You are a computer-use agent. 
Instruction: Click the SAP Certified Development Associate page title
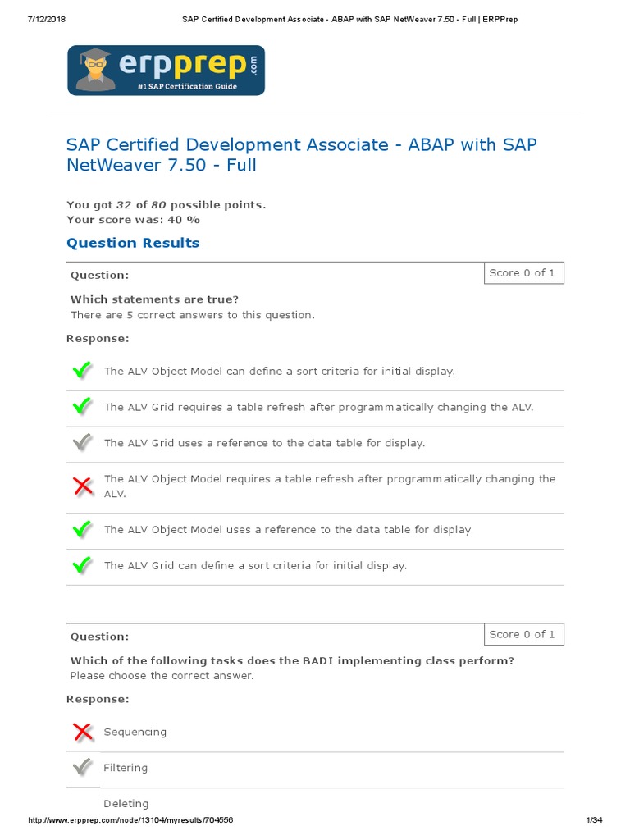point(301,155)
